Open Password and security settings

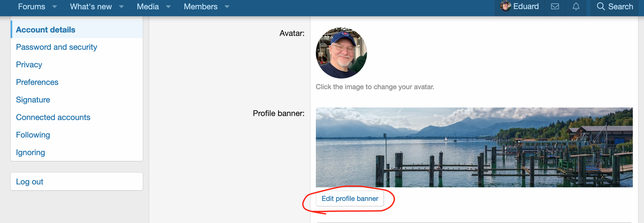[56, 47]
